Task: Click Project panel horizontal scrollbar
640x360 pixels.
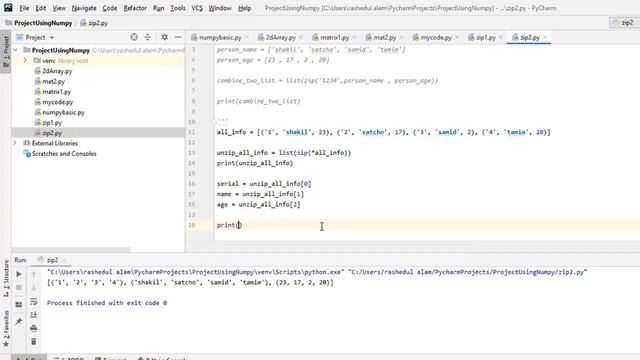Action: (71, 250)
